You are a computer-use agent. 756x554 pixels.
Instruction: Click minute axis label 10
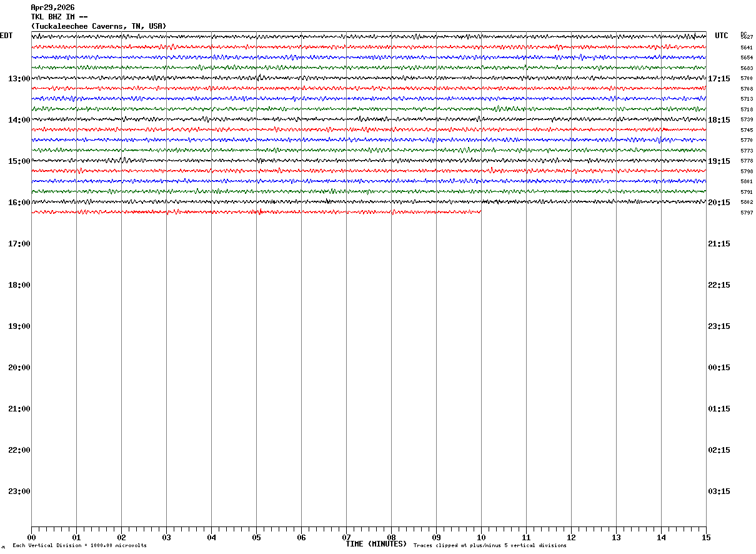coord(481,537)
